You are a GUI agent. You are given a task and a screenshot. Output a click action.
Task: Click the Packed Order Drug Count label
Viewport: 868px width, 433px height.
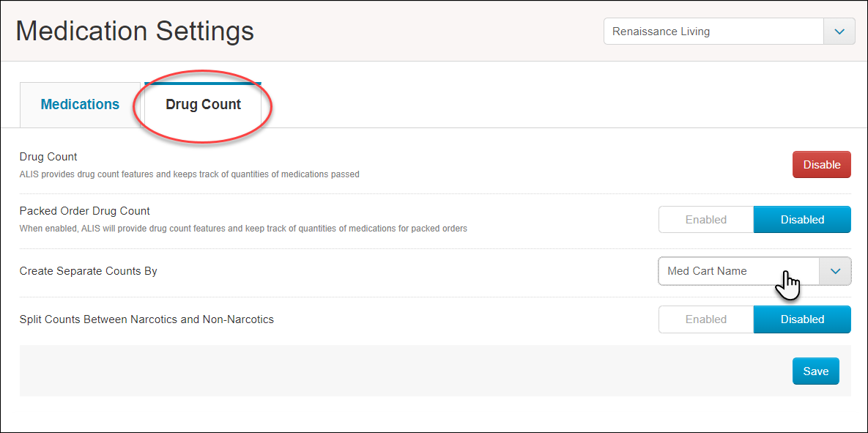pos(84,210)
